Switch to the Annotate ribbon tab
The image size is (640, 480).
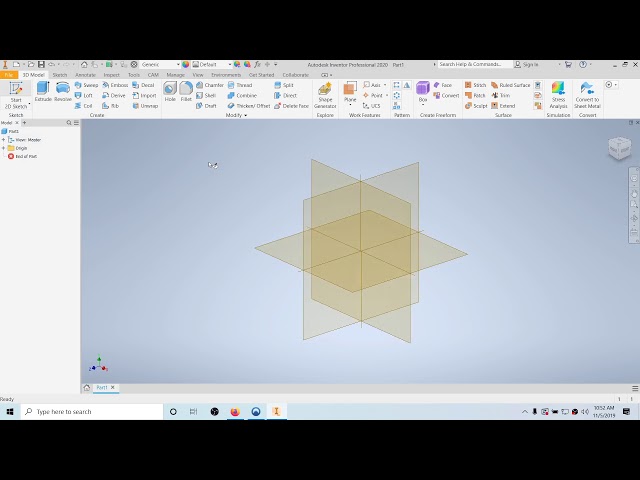pyautogui.click(x=85, y=75)
